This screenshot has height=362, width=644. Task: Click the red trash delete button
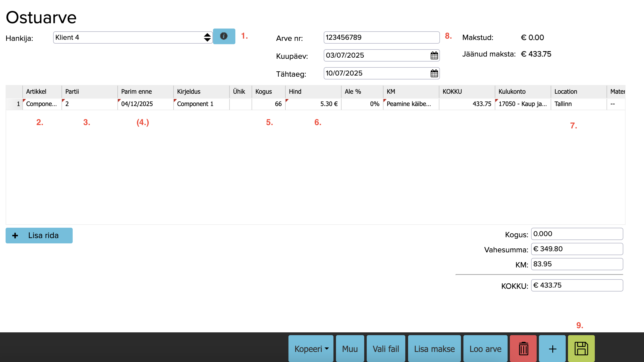point(523,349)
